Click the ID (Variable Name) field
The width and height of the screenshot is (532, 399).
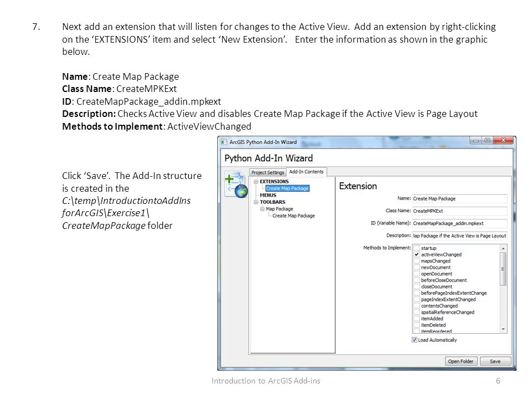pos(460,223)
